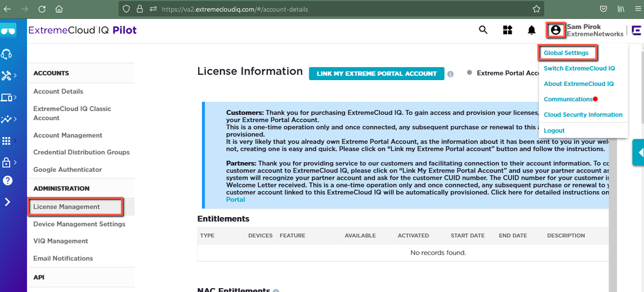This screenshot has height=292, width=644.
Task: Open Device Management Settings
Action: (79, 224)
